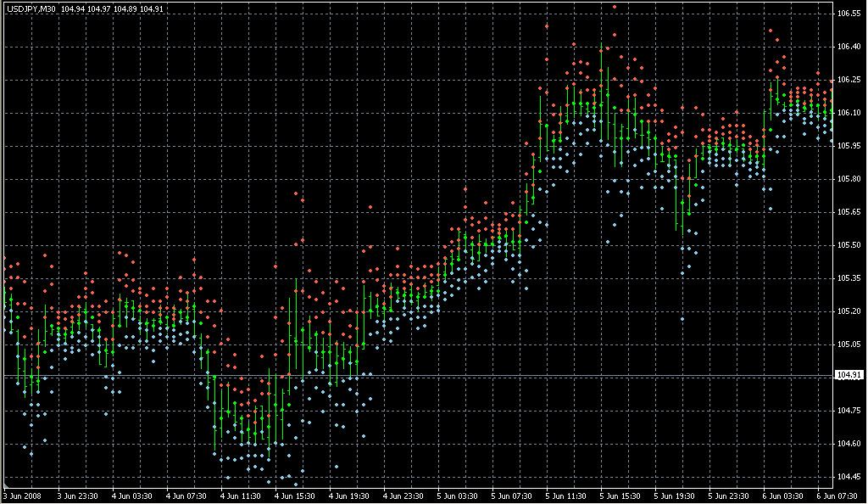Click the 106.55 price axis label
This screenshot has height=504, width=868.
click(x=849, y=14)
